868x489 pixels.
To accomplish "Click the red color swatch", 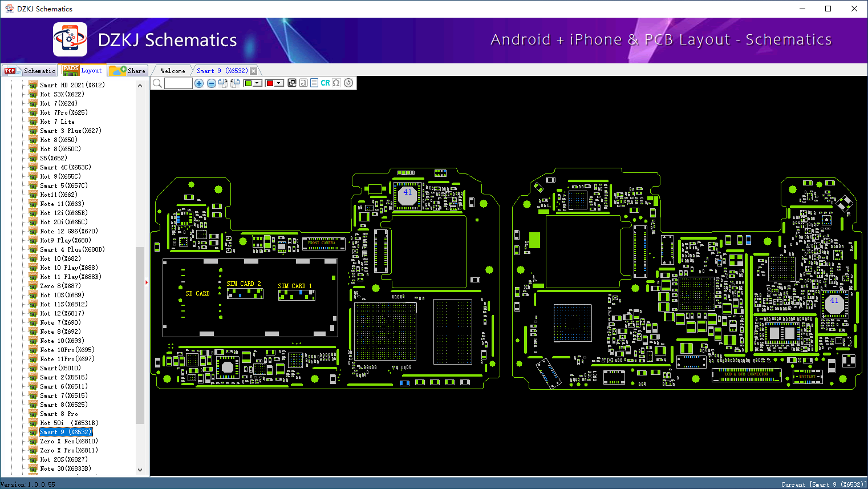I will (270, 83).
